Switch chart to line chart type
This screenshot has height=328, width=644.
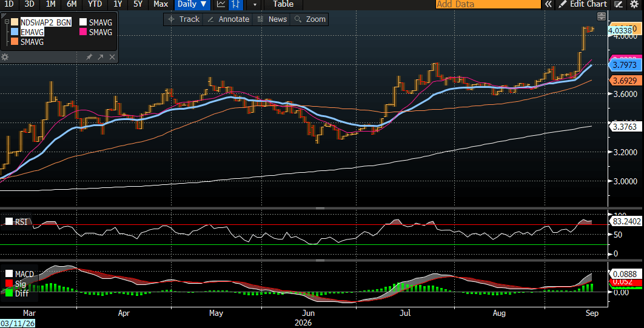coord(221,4)
